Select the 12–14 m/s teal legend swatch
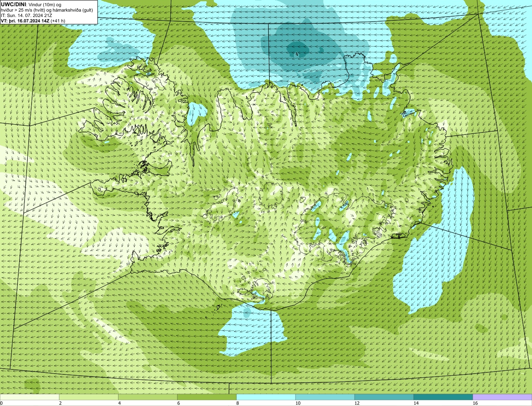The image size is (532, 406). click(x=384, y=397)
